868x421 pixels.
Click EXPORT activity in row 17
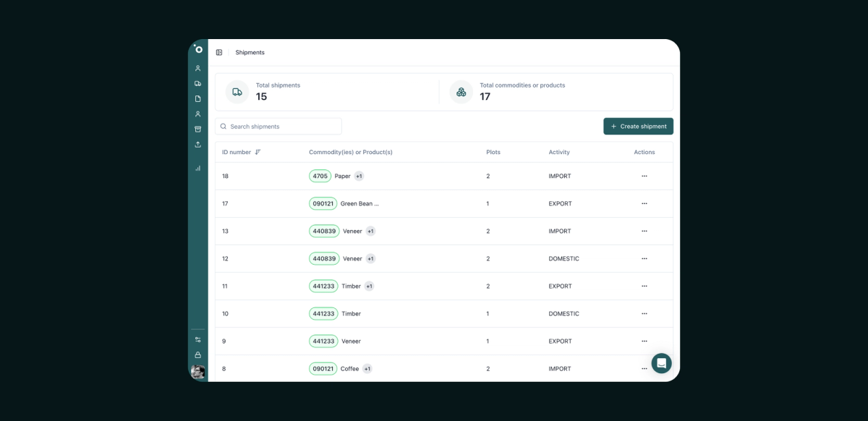(x=561, y=203)
